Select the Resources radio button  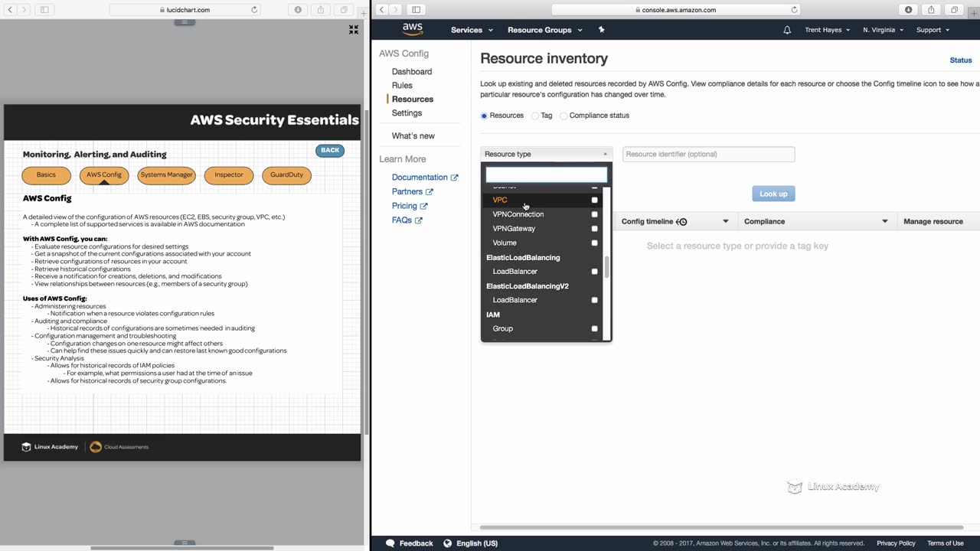click(x=484, y=116)
